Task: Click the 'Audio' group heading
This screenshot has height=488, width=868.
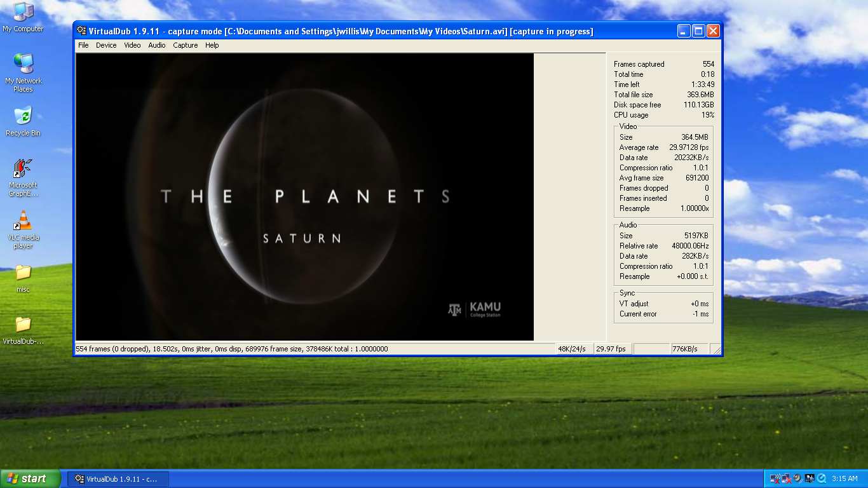Action: pyautogui.click(x=628, y=225)
